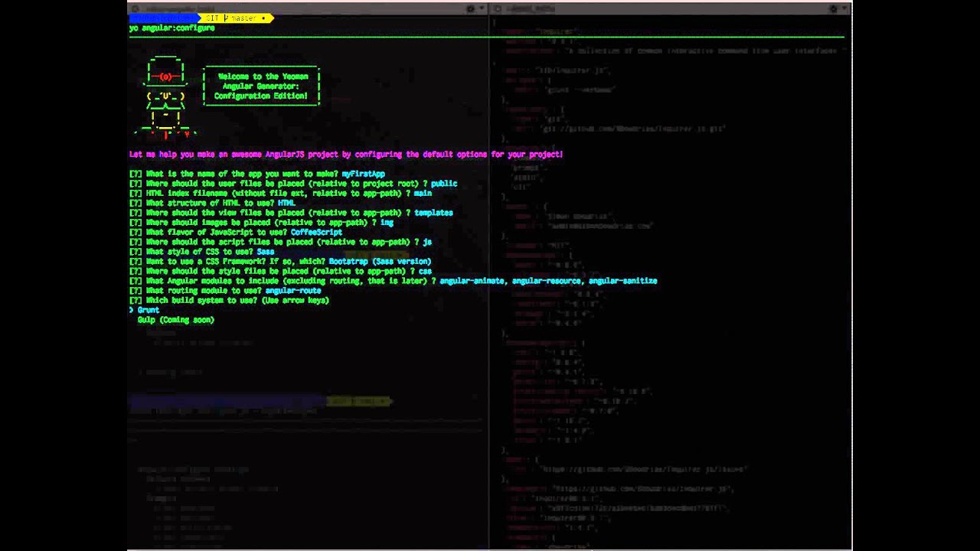This screenshot has height=551, width=980.
Task: Click the Inquirer.js issues URL in right pane
Action: (643, 469)
